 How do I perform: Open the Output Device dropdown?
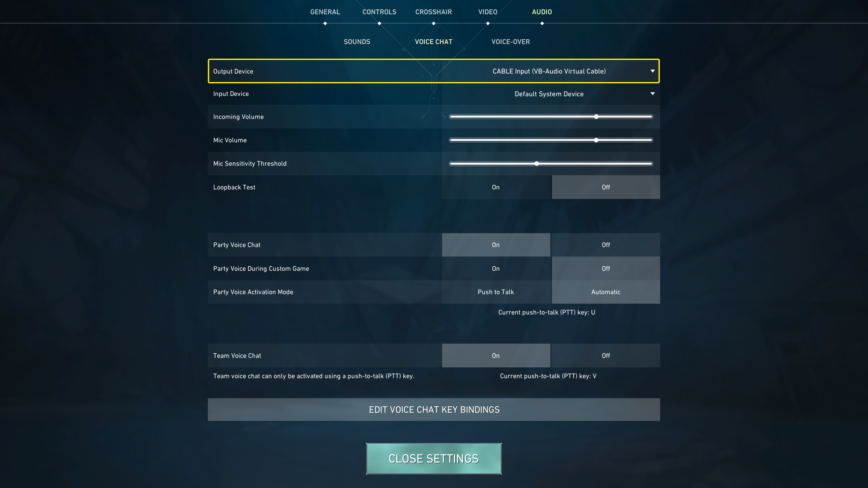coord(652,71)
